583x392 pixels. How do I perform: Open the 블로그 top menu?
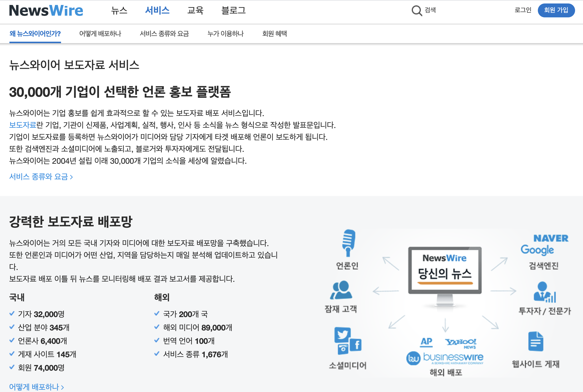[233, 10]
